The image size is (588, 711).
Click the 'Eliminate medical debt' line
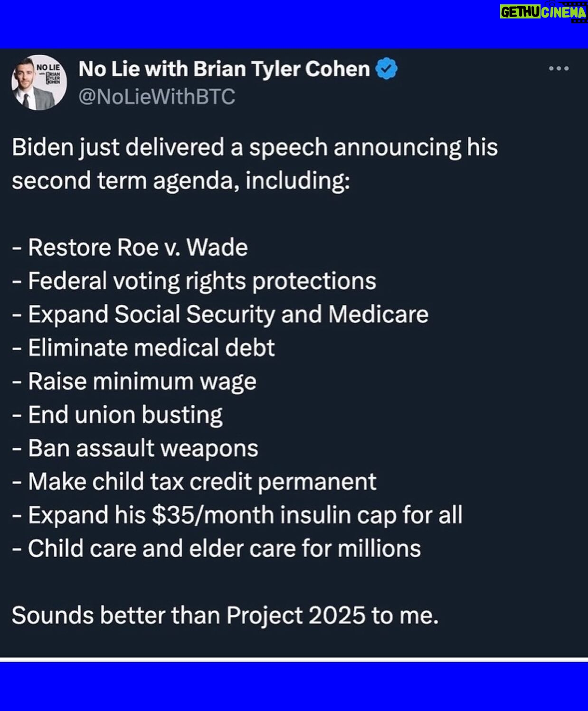click(x=143, y=348)
